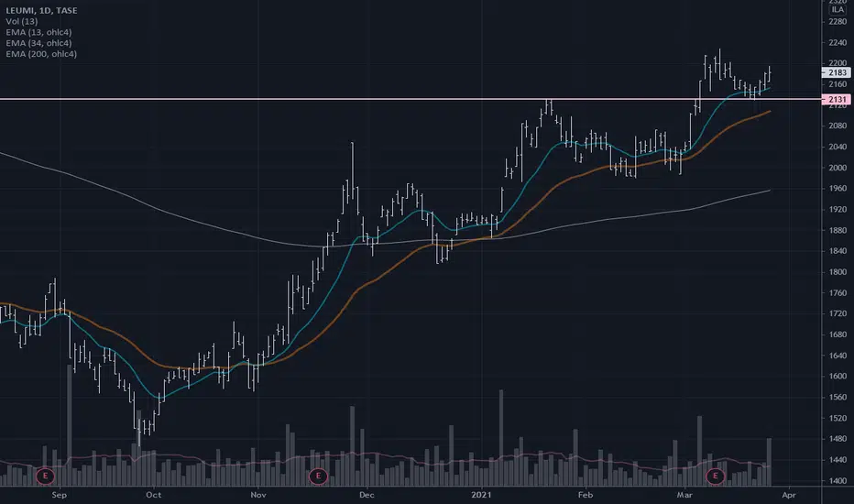Image resolution: width=854 pixels, height=504 pixels.
Task: Open the earnings E marker before Dec
Action: point(318,477)
